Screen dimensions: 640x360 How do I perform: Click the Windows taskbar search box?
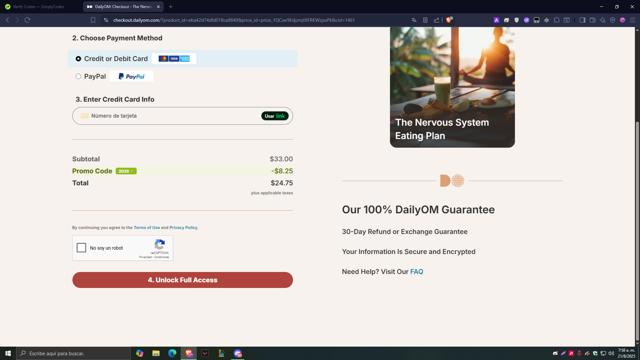point(73,353)
